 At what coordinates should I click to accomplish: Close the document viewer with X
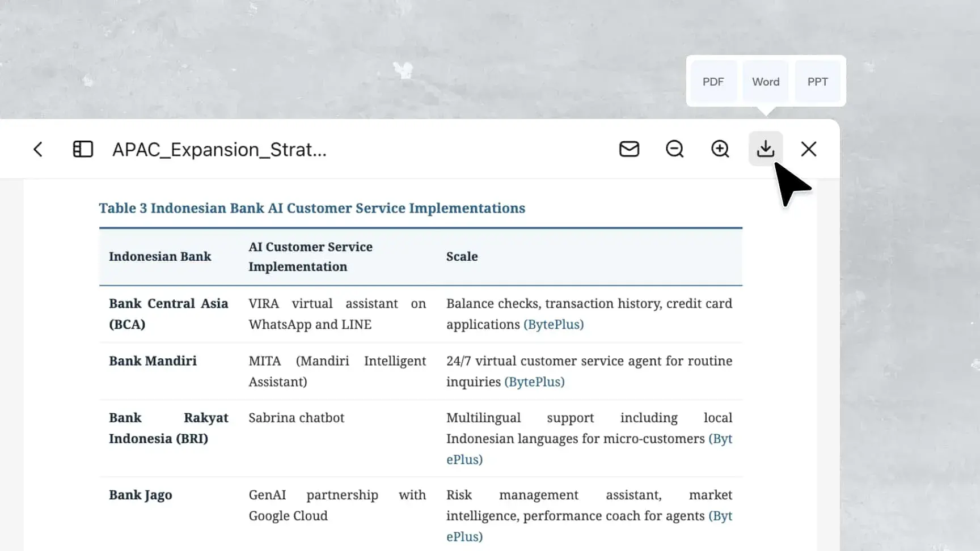click(x=809, y=149)
